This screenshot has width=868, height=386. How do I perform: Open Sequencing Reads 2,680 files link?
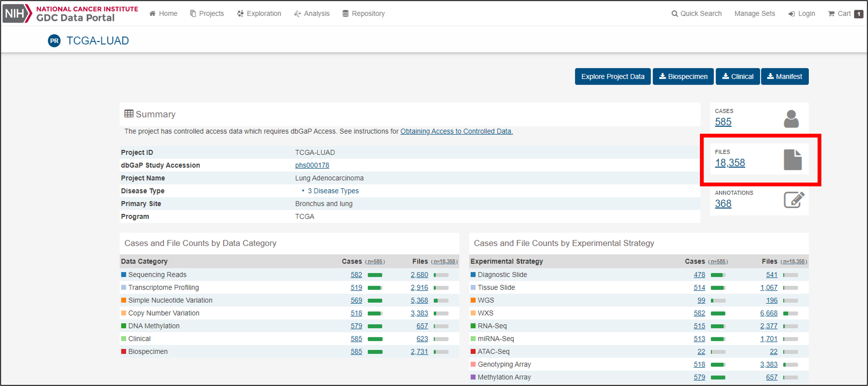click(419, 275)
